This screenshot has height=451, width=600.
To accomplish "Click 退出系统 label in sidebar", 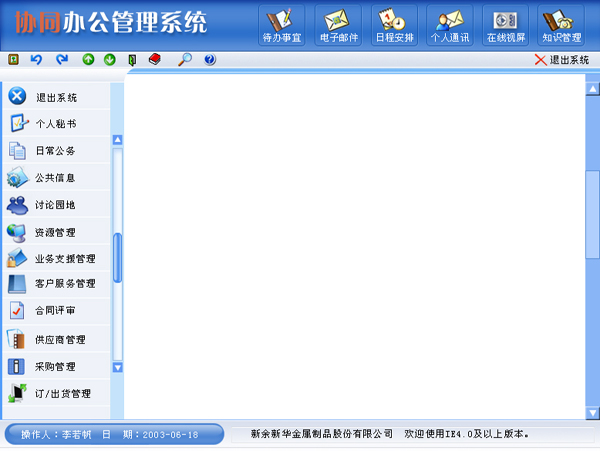I will point(57,98).
